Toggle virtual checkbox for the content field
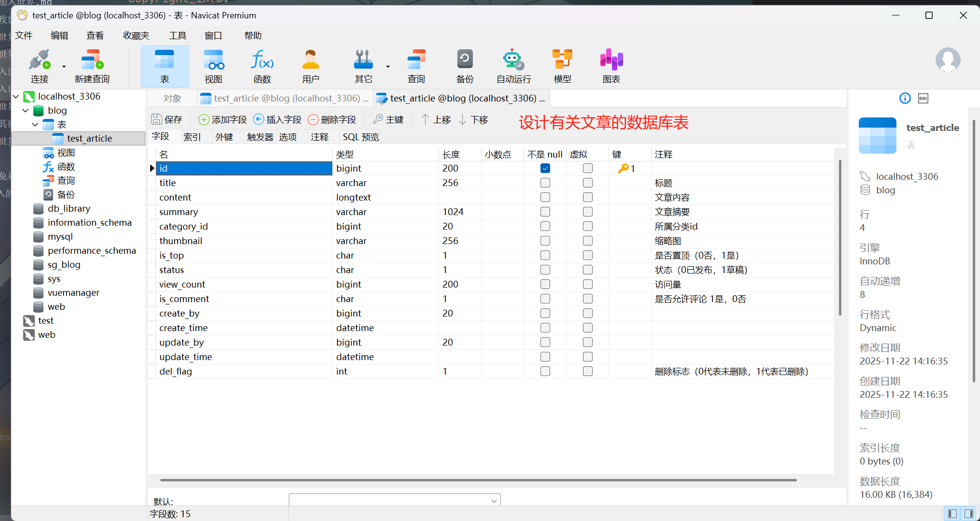980x521 pixels. (587, 197)
